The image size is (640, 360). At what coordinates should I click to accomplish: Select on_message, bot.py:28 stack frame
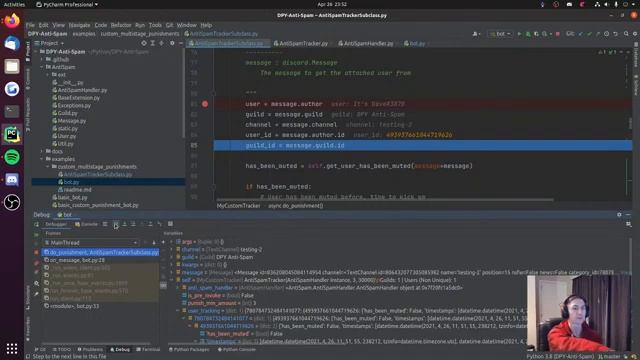[x=77, y=260]
